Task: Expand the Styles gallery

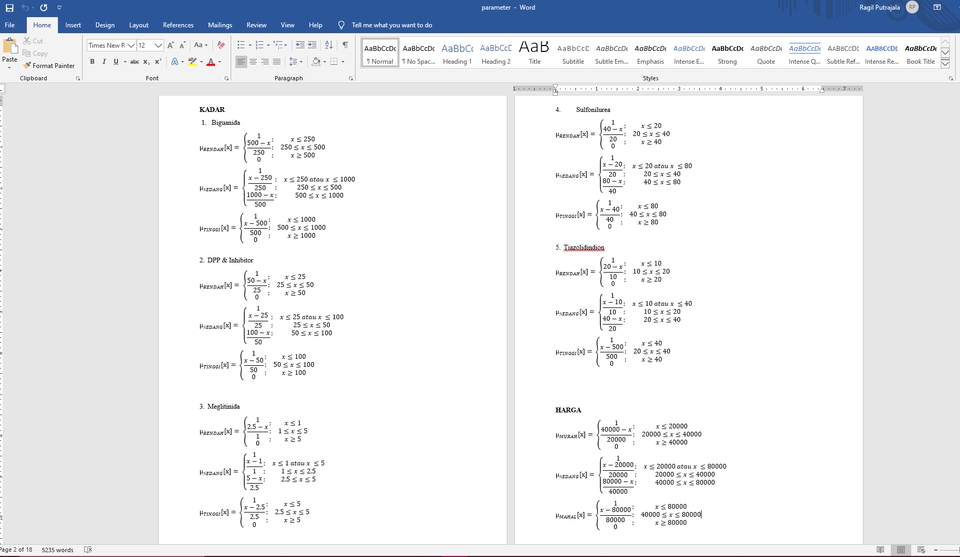Action: pyautogui.click(x=945, y=64)
